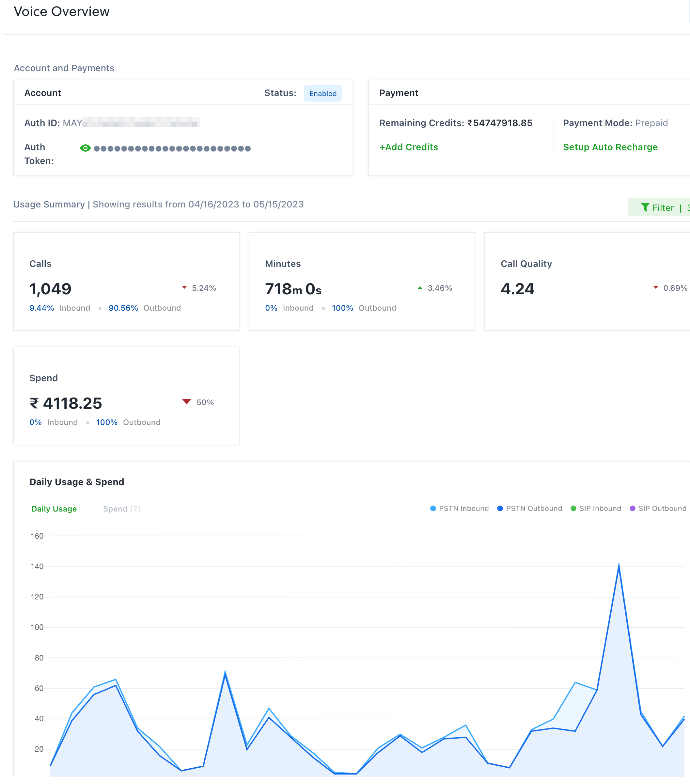Screen dimensions: 690x784
Task: Click the 9.44% Inbound link on Calls card
Action: (42, 308)
